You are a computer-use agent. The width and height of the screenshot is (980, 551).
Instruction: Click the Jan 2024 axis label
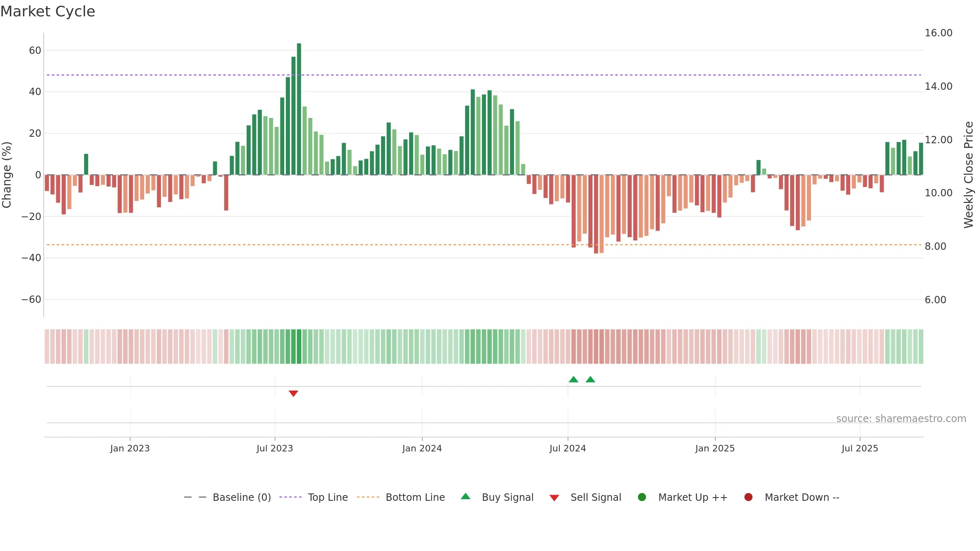pyautogui.click(x=422, y=449)
